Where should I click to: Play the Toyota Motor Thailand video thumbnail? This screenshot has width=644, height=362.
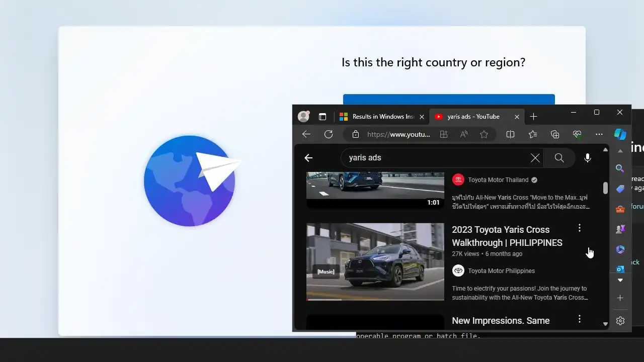[375, 190]
